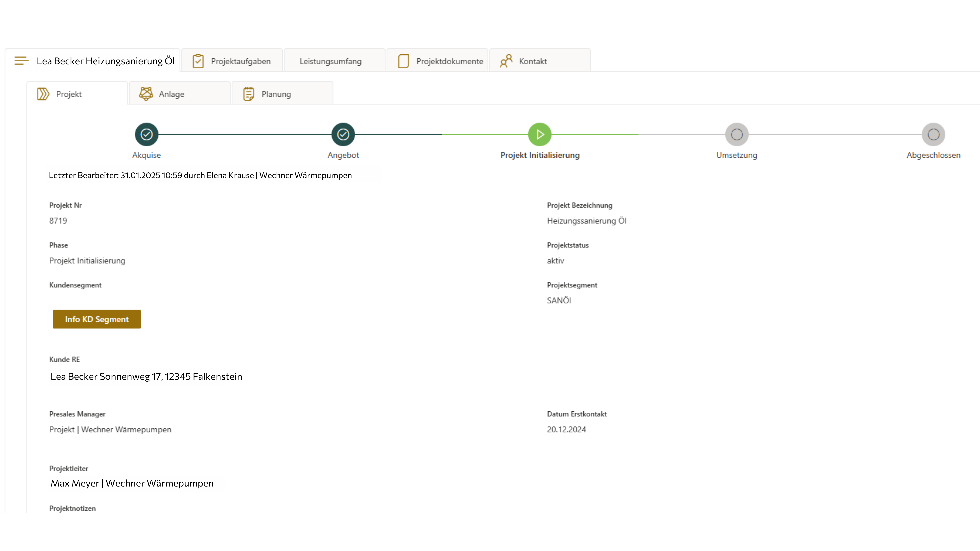Click the Anlage network icon
980x551 pixels.
tap(146, 94)
